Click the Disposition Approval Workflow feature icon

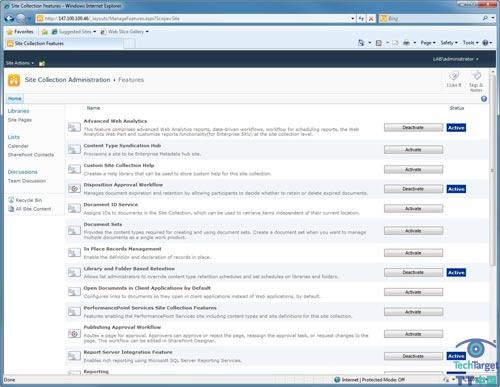click(x=74, y=189)
